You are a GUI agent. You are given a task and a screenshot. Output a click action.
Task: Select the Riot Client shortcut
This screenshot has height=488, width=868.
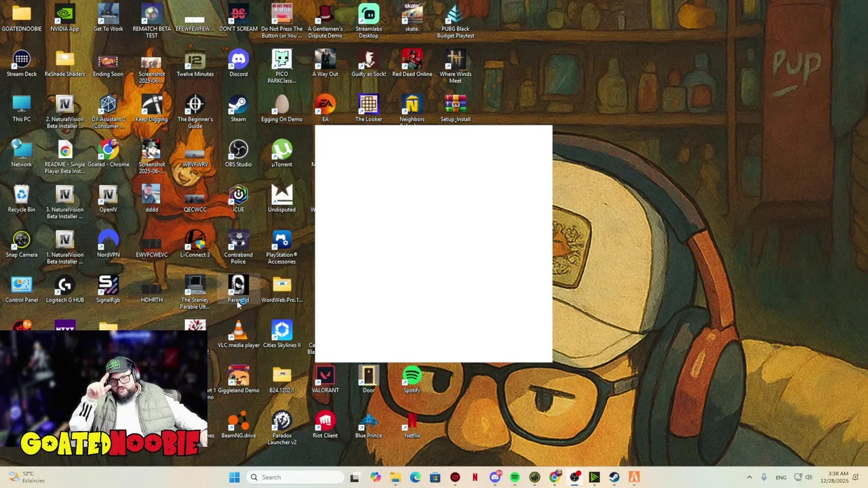325,425
